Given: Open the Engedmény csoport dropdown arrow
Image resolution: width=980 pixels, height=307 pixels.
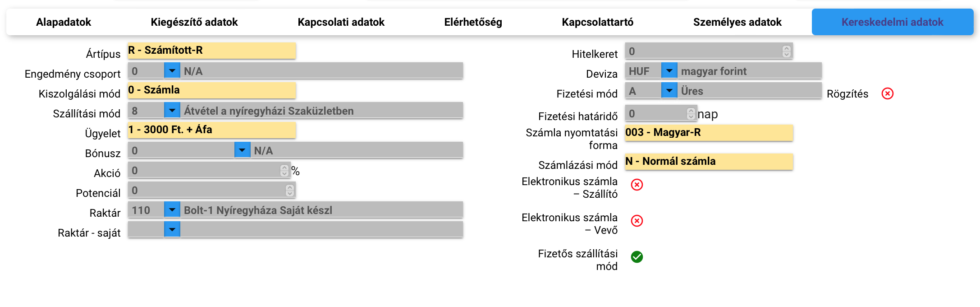Looking at the screenshot, I should [172, 71].
